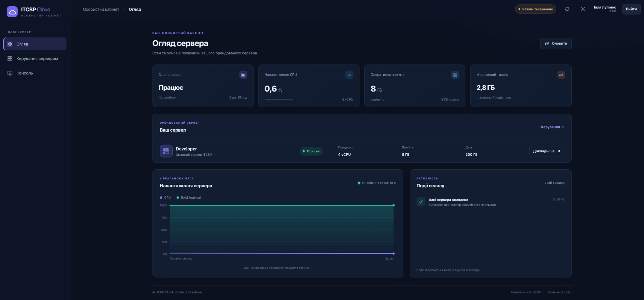Click the 2,8 ГБ traffic value
Viewport: 644px width, 300px height.
click(x=486, y=88)
